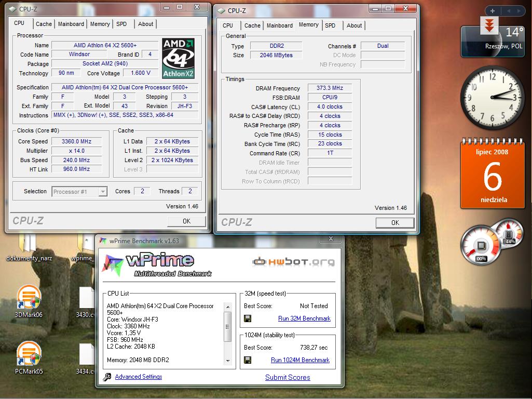The width and height of the screenshot is (532, 399).
Task: Select the 3434 file icon on desktop
Action: point(86,358)
